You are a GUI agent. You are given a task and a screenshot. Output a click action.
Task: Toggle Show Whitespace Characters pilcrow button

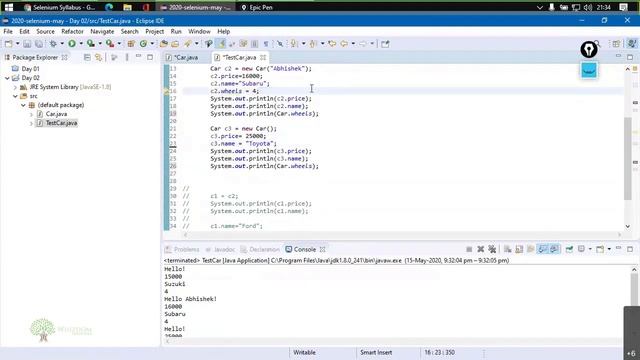(266, 44)
